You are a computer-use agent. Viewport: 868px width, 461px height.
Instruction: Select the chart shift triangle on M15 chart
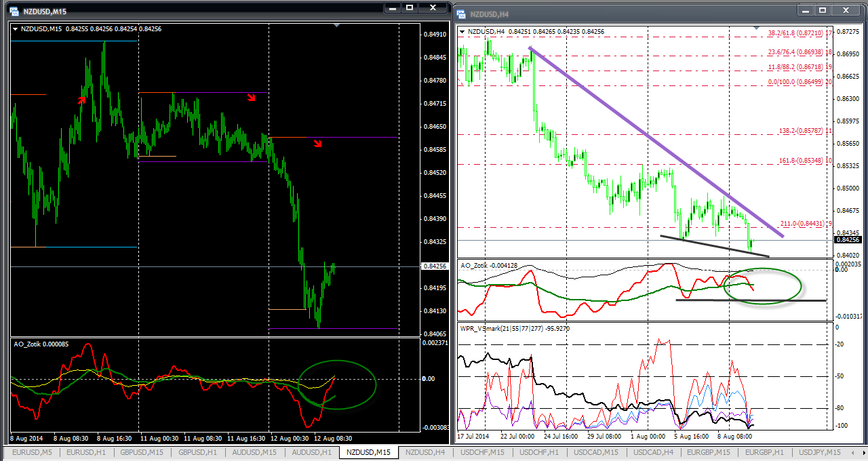pyautogui.click(x=337, y=25)
